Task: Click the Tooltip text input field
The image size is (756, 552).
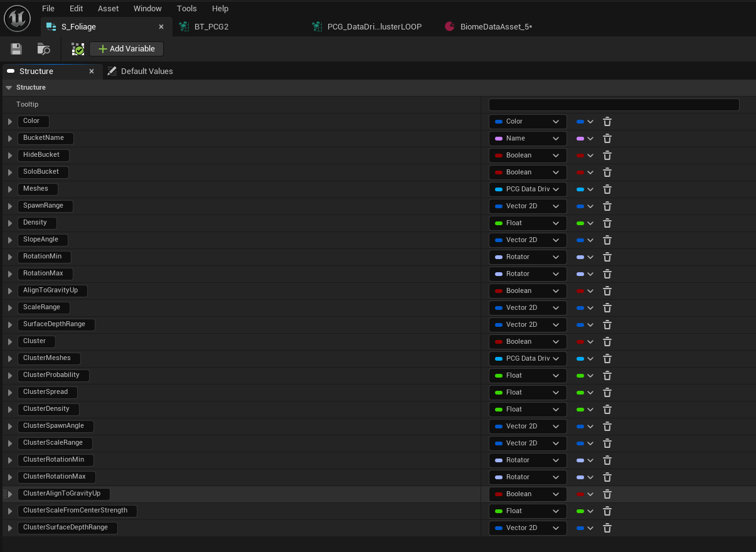Action: [x=614, y=105]
